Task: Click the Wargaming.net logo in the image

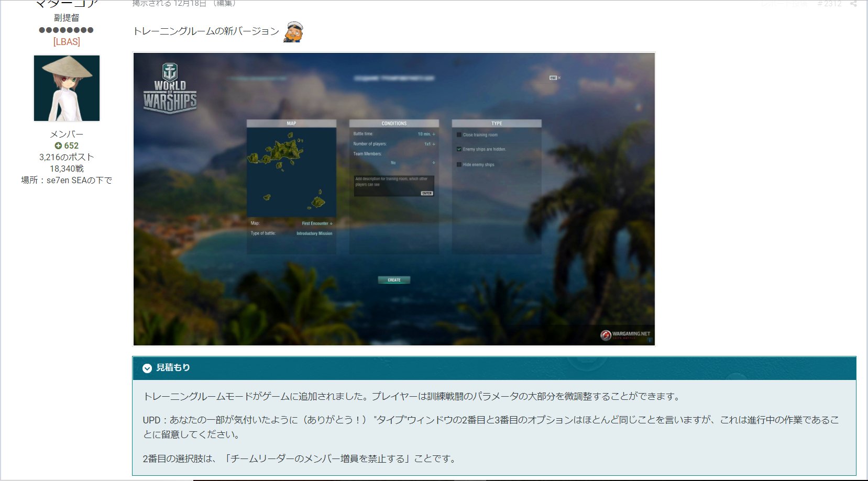Action: coord(625,335)
